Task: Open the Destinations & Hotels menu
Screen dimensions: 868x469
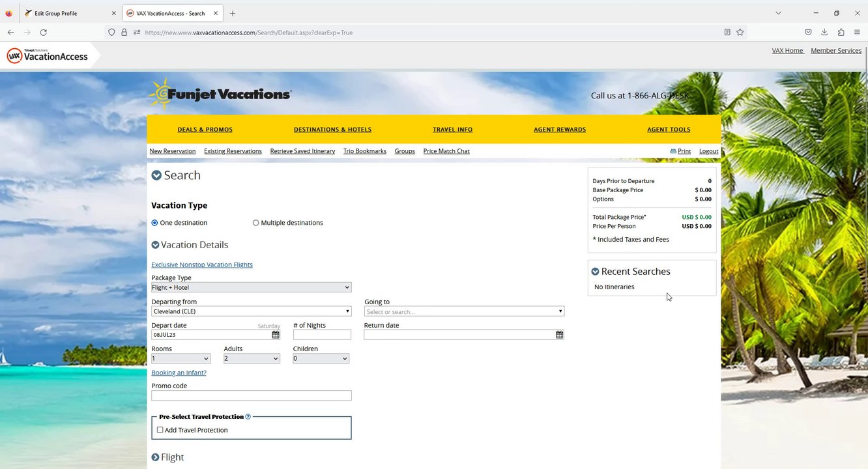Action: coord(332,130)
